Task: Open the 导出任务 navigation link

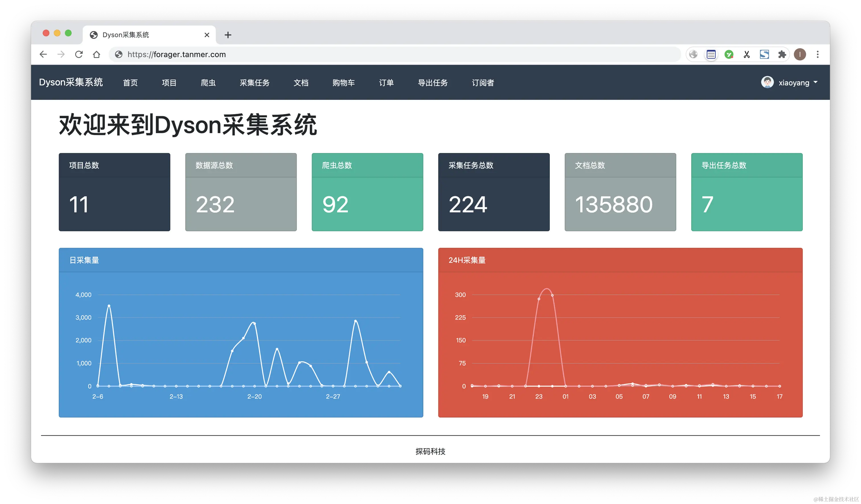Action: tap(432, 83)
